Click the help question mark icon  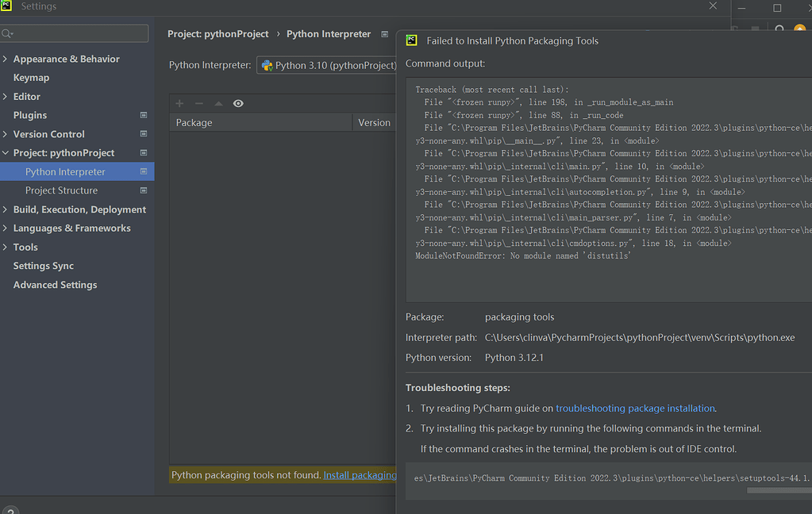10,511
